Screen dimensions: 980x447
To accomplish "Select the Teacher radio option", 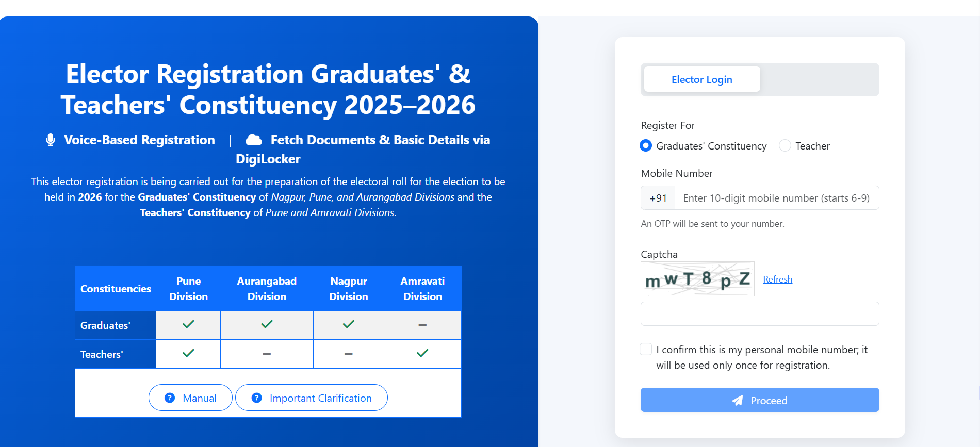I will (785, 146).
